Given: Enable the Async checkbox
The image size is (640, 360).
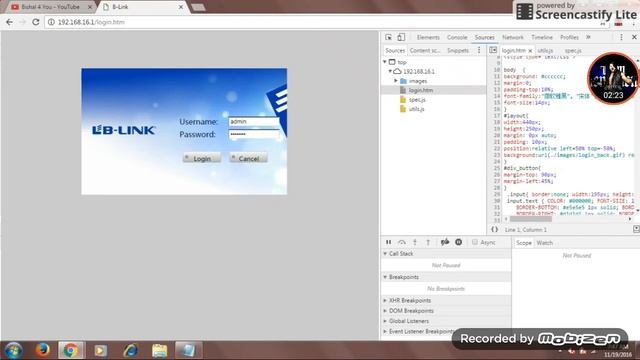Looking at the screenshot, I should [x=475, y=242].
